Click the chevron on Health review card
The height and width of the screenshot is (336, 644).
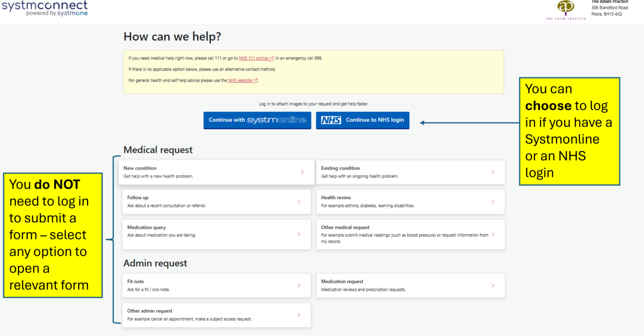point(493,201)
